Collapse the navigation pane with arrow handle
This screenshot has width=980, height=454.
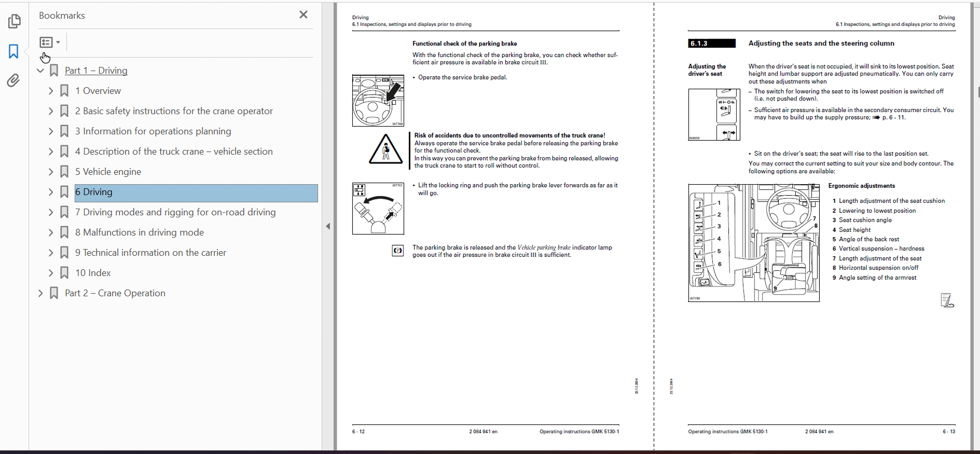[328, 226]
